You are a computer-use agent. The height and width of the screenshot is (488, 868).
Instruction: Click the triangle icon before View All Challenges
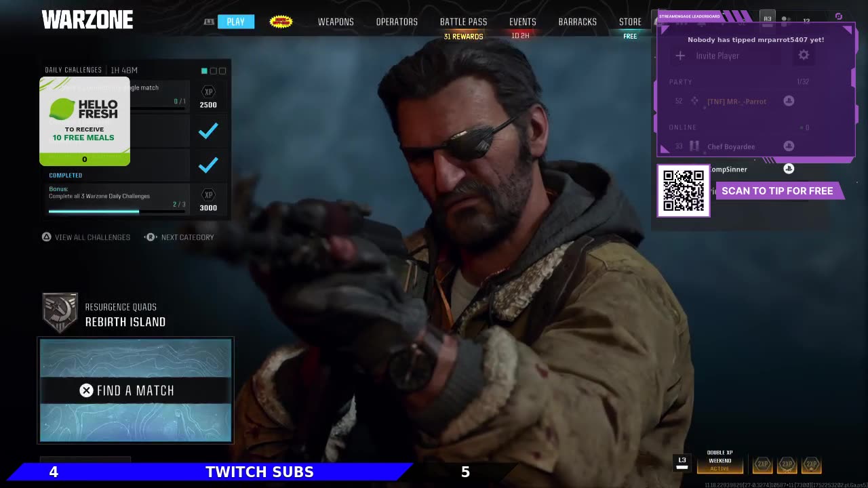click(x=47, y=237)
